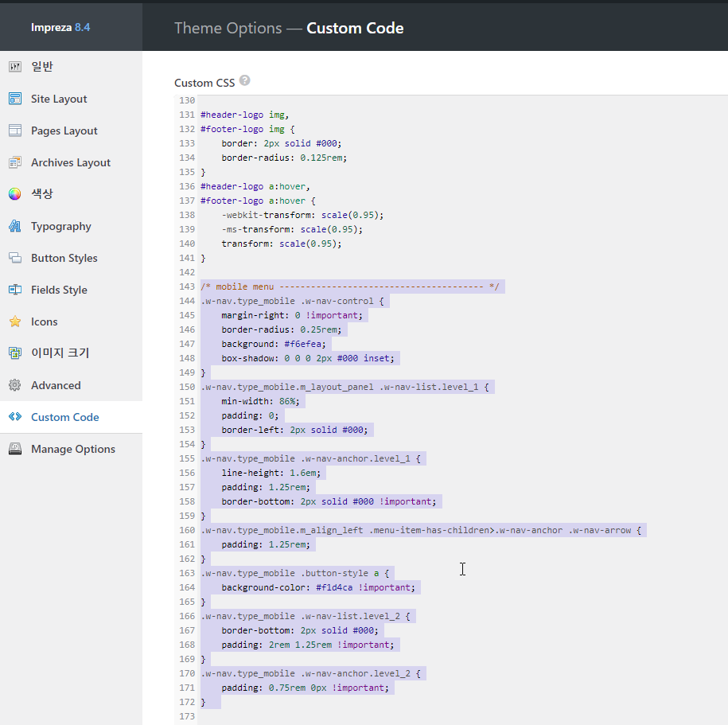
Task: Click the '.menu-item-has-children' selector on line 160
Action: pos(429,530)
